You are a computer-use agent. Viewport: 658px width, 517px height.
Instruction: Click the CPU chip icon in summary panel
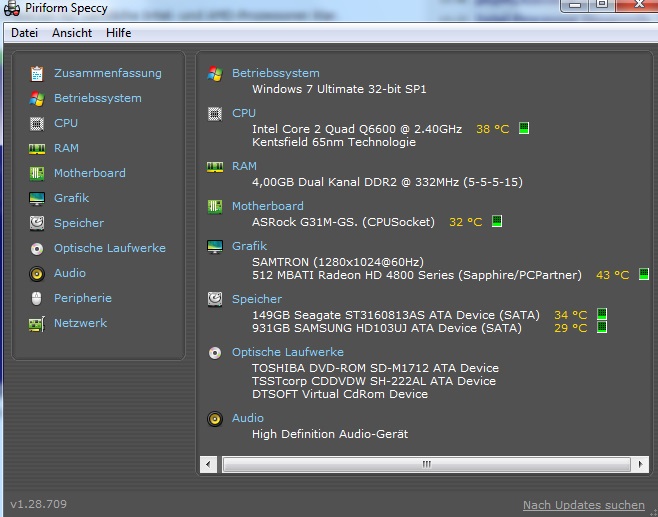click(215, 114)
